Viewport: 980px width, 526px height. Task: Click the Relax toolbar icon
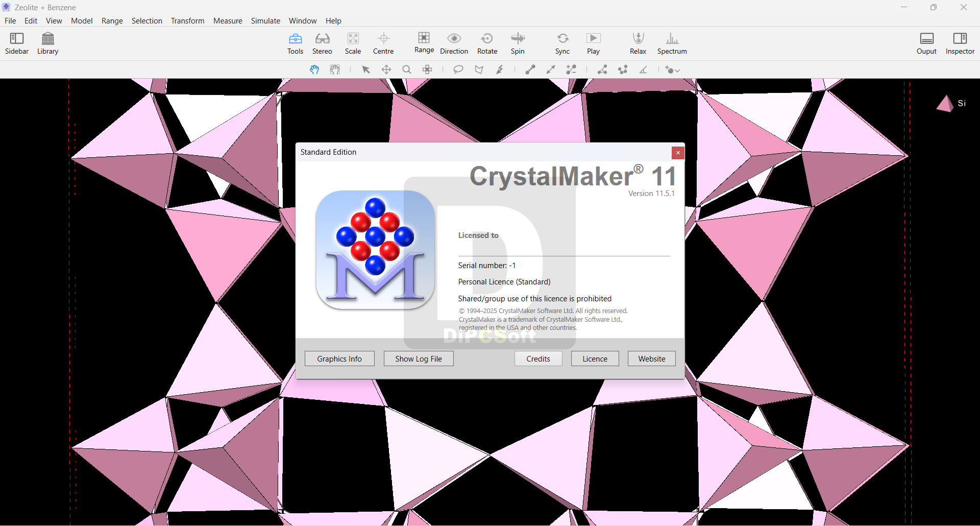coord(638,43)
